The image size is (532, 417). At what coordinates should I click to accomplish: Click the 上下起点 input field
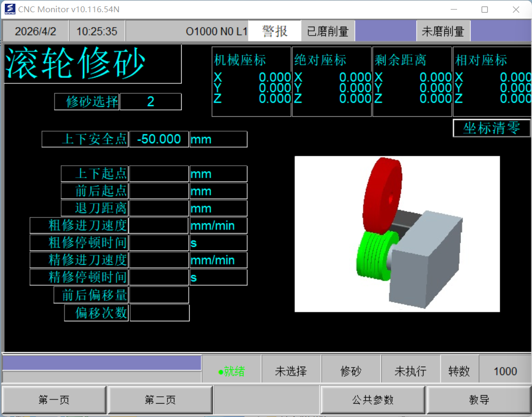click(x=159, y=174)
